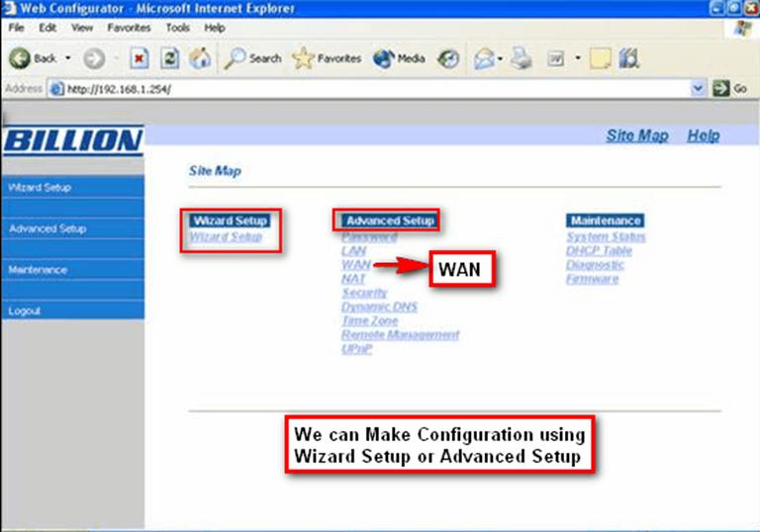
Task: Click the Edit with Word icon
Action: pos(555,59)
